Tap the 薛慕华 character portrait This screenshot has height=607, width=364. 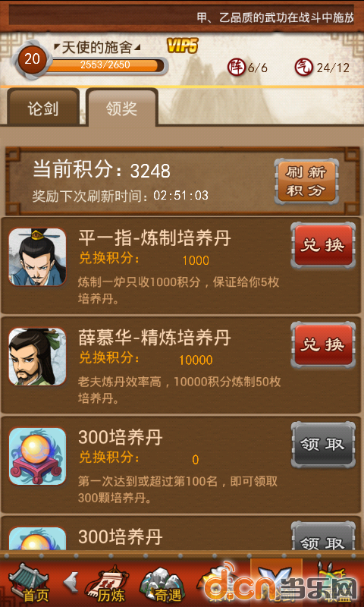37,357
